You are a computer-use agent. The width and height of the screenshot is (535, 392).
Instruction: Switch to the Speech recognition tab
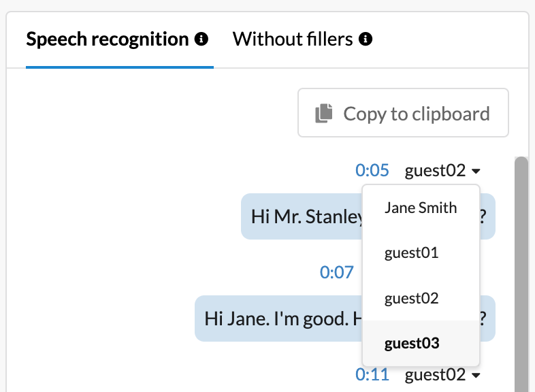120,39
